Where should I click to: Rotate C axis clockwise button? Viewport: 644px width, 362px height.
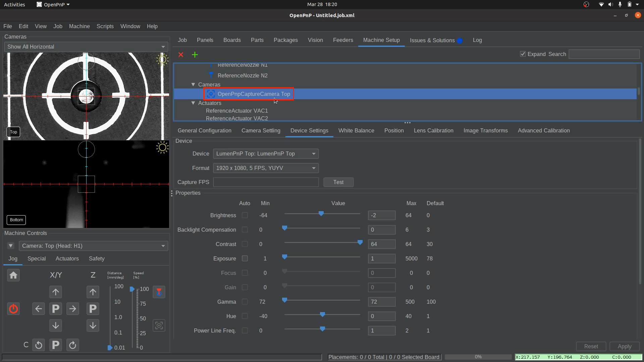(x=73, y=345)
